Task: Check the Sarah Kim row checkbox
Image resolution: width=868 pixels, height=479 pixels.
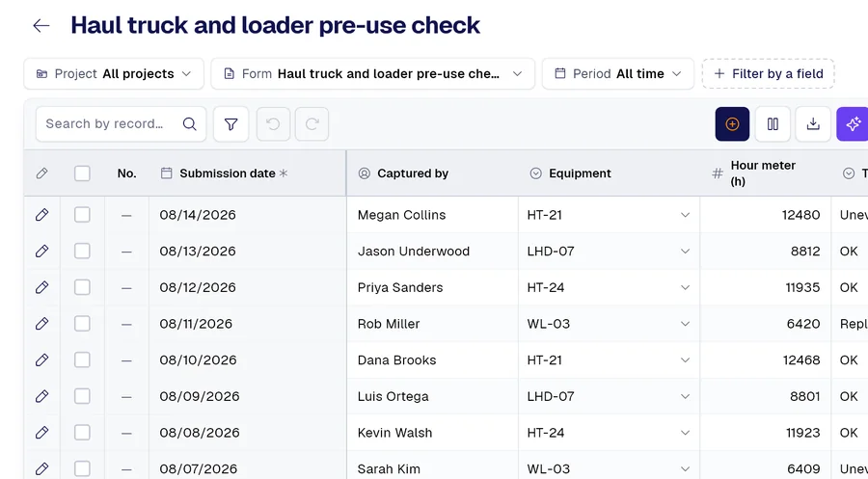Action: click(82, 468)
